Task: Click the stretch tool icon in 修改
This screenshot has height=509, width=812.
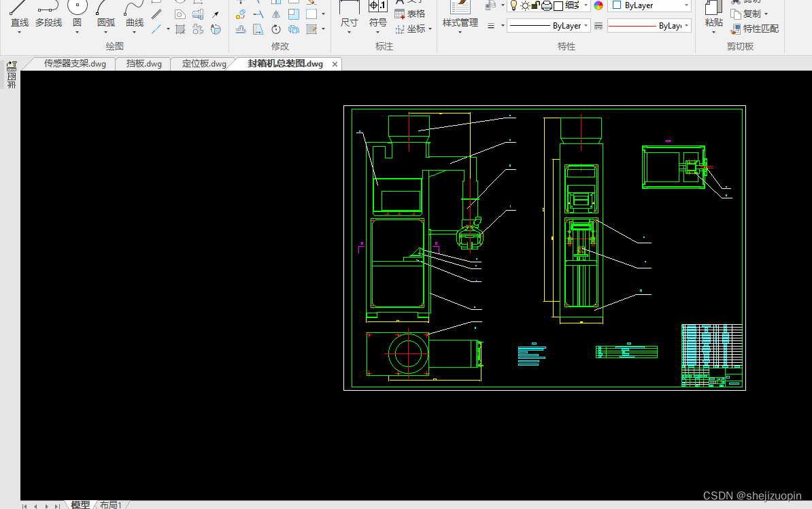Action: (258, 29)
